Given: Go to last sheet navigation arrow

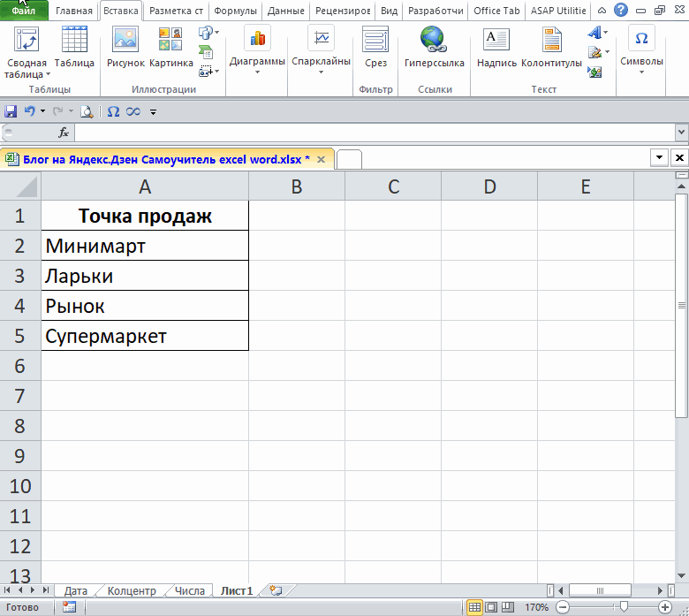Looking at the screenshot, I should tap(46, 590).
